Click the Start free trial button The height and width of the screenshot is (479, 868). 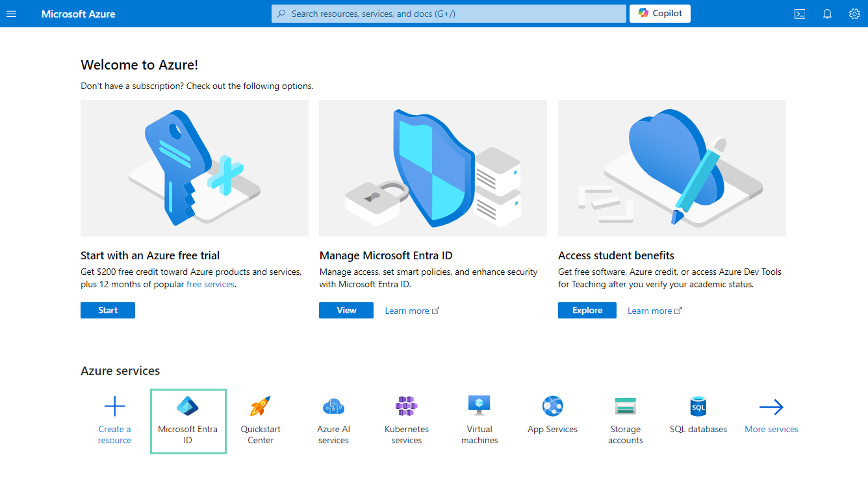tap(108, 310)
